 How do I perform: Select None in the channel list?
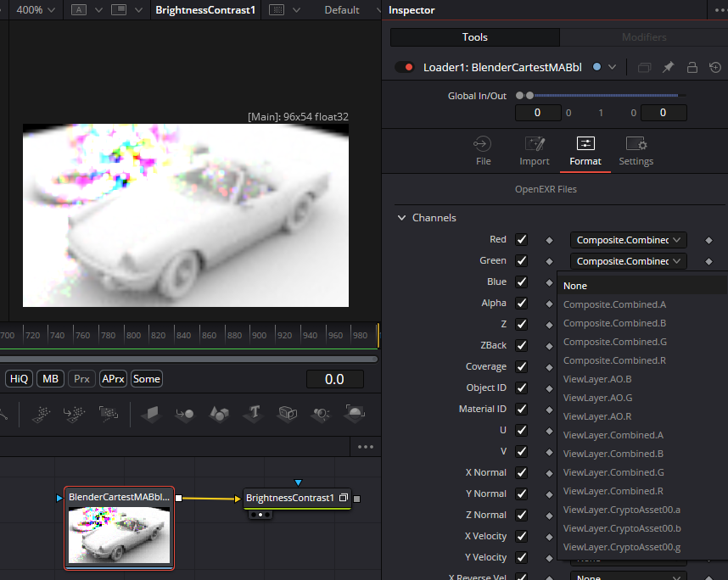[642, 286]
